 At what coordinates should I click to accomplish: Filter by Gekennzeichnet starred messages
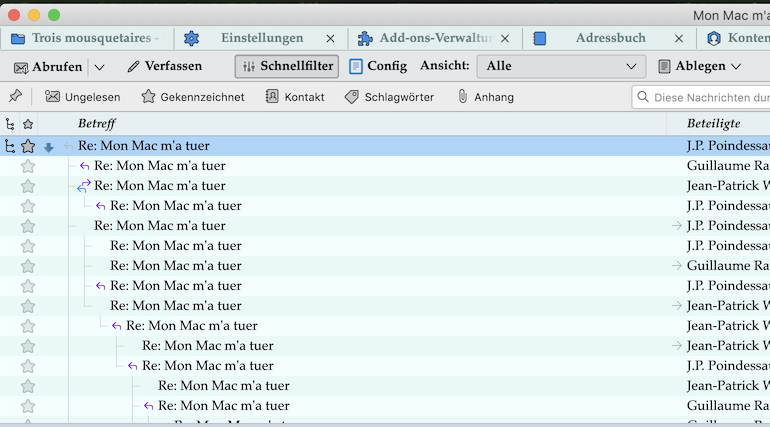pyautogui.click(x=193, y=97)
